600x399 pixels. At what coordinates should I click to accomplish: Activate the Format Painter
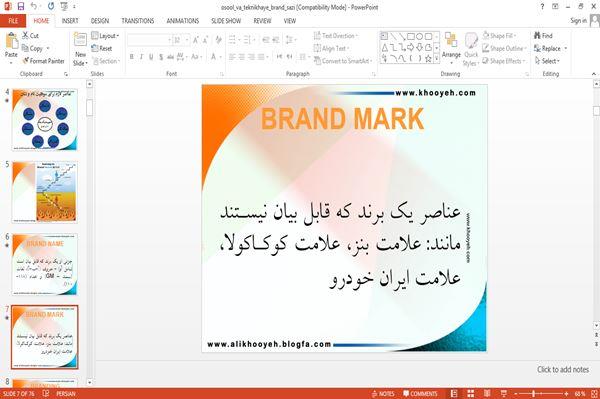click(43, 61)
